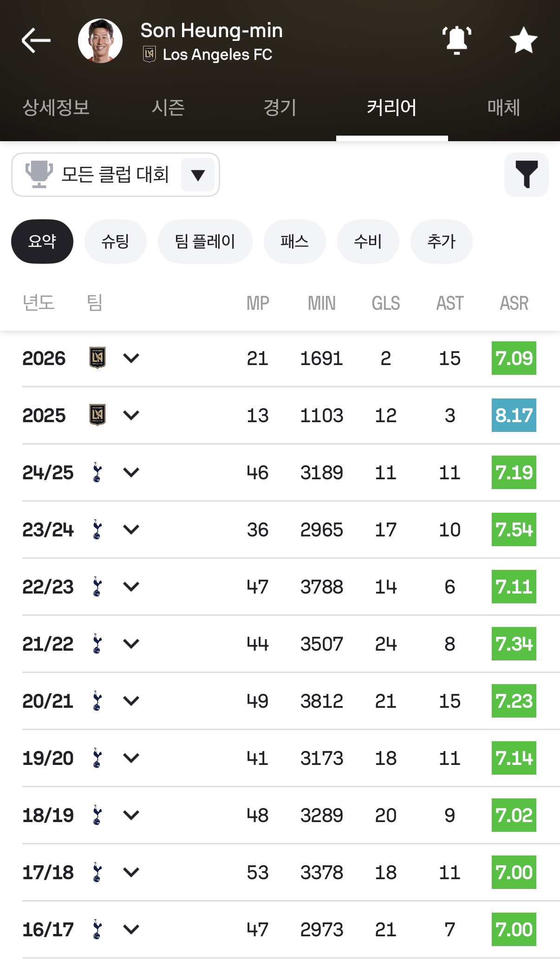
Task: Switch to the 경기 tab
Action: tap(280, 108)
